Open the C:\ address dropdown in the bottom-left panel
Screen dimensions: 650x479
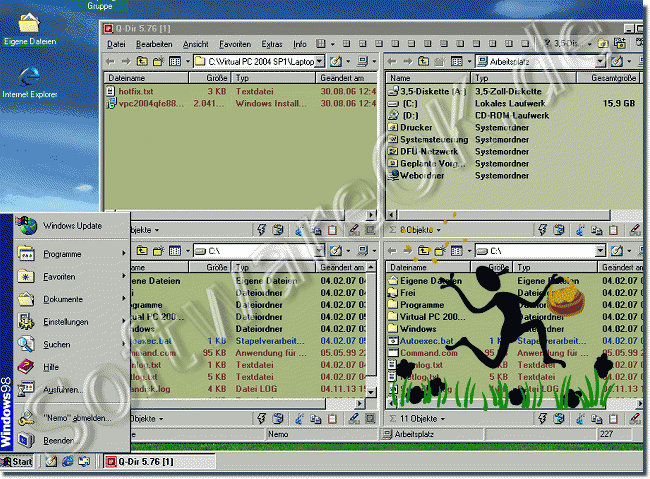pos(320,251)
